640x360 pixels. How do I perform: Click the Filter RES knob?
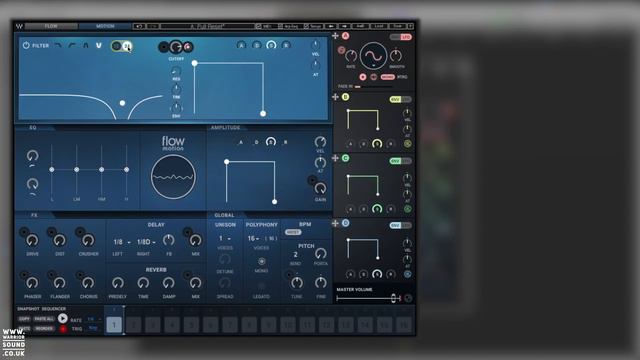(176, 71)
